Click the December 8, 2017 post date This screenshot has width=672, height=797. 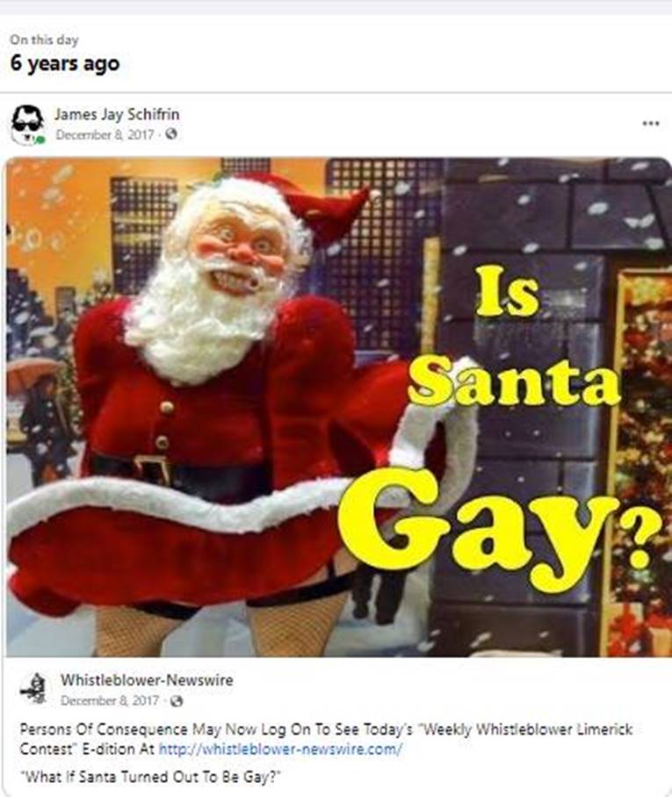[105, 134]
